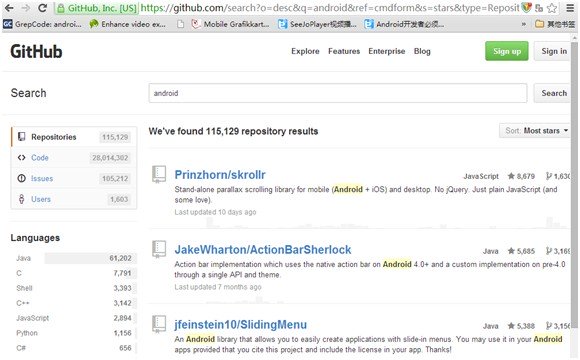Screen dimensions: 580x360
Task: Click 'We've found 115,129 repository results' heading
Action: [x=233, y=131]
